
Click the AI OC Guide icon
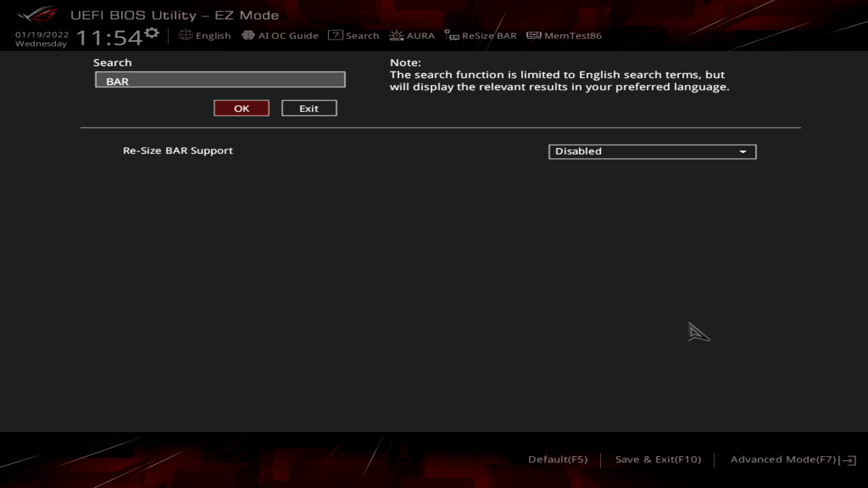tap(249, 35)
